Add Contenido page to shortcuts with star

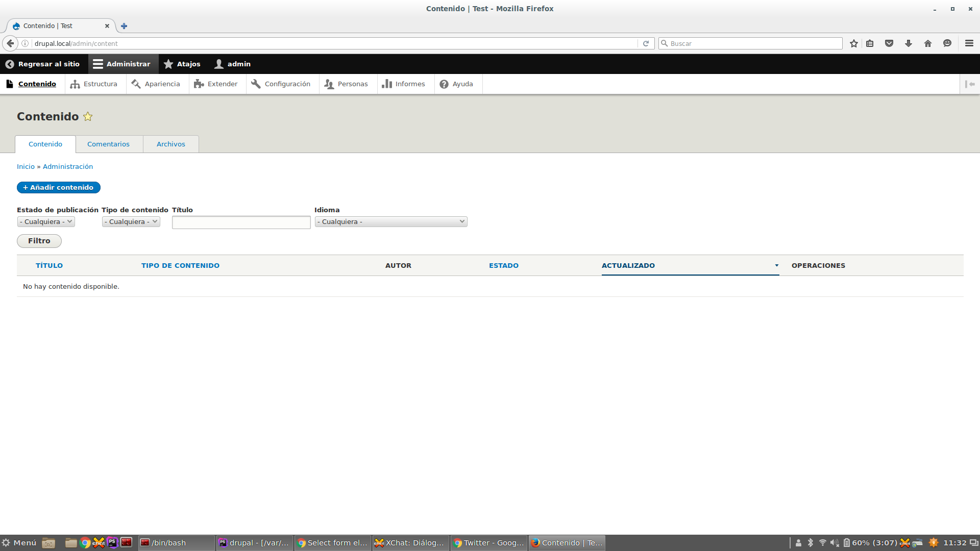[88, 116]
